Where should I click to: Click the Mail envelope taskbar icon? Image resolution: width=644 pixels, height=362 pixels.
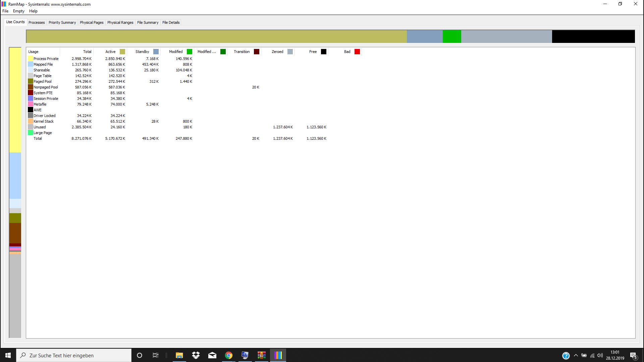[x=212, y=355]
